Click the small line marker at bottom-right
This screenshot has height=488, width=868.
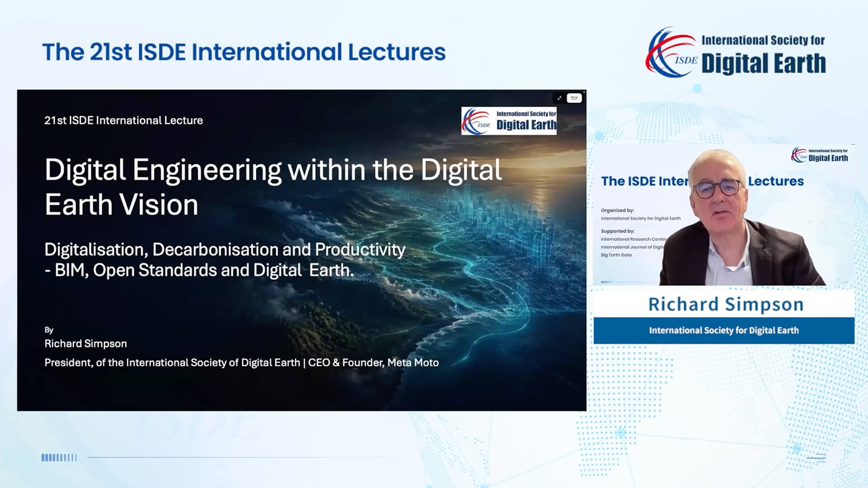point(816,458)
